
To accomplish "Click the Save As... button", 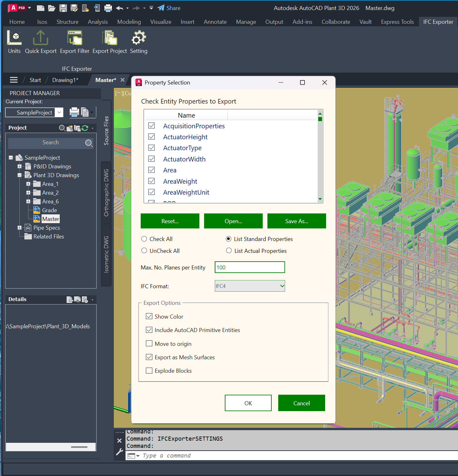I will pyautogui.click(x=296, y=221).
